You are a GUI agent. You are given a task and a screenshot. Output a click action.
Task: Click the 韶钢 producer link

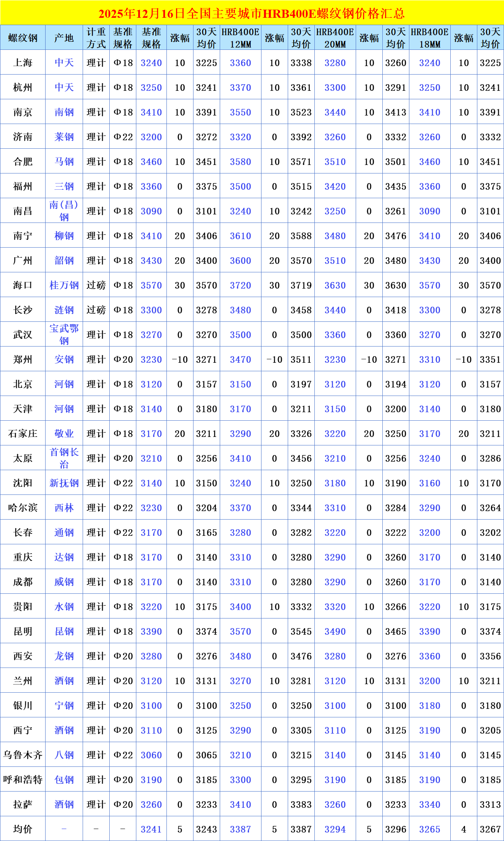point(64,260)
